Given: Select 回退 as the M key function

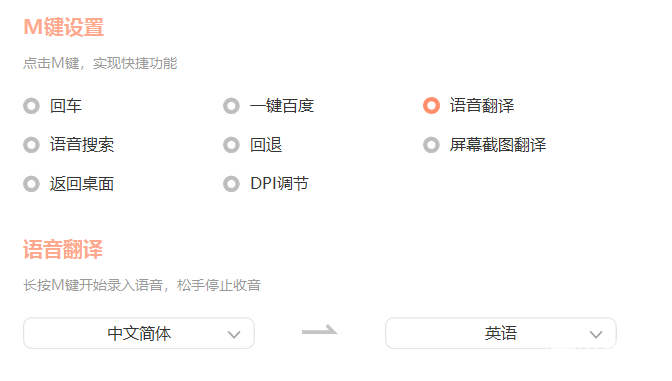Looking at the screenshot, I should 231,145.
